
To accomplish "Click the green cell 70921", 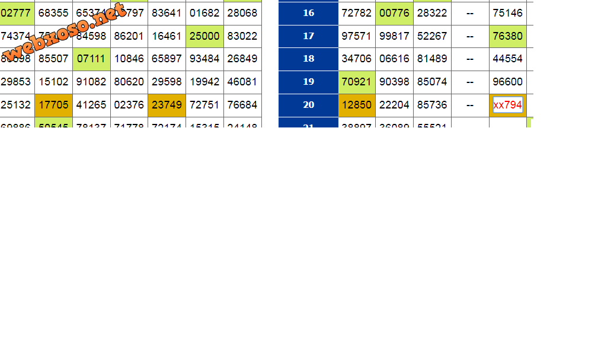I will click(357, 82).
